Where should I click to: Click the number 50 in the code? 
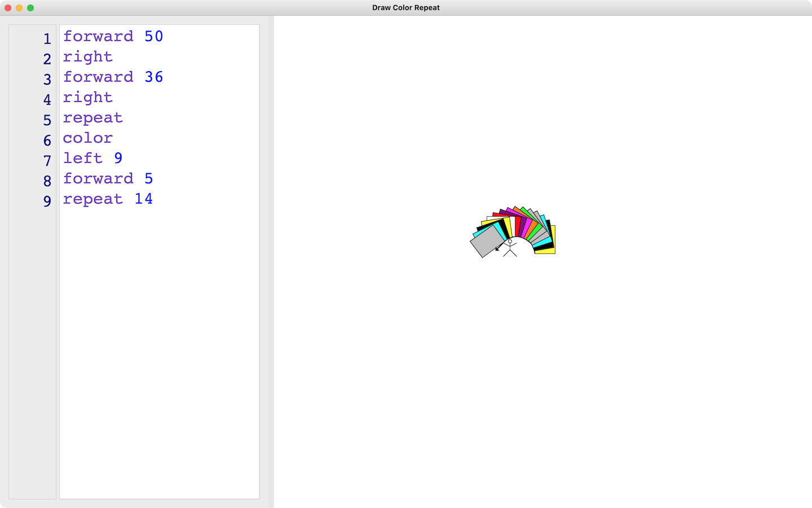(153, 37)
